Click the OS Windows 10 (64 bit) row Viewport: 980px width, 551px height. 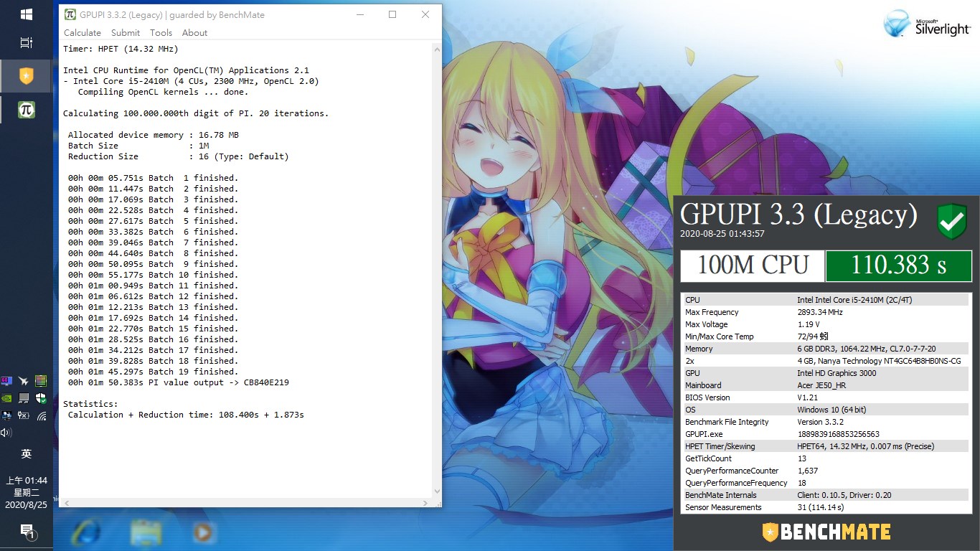point(825,410)
